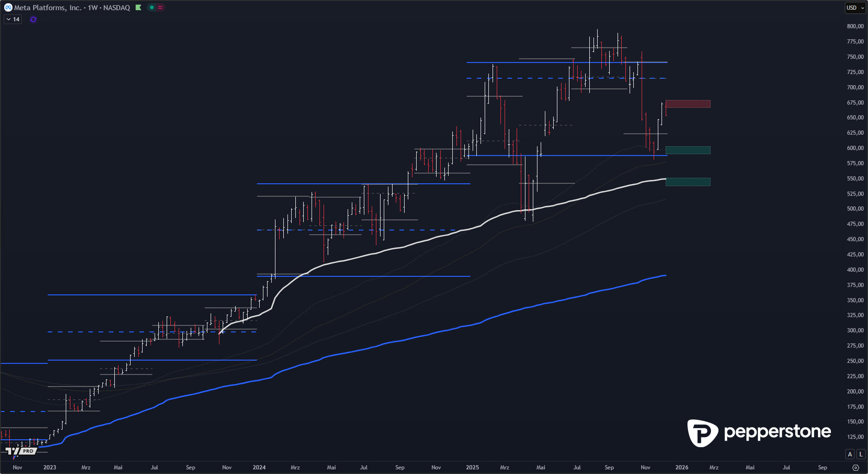The width and height of the screenshot is (868, 474).
Task: Select the green zone rectangle near 550
Action: click(688, 182)
